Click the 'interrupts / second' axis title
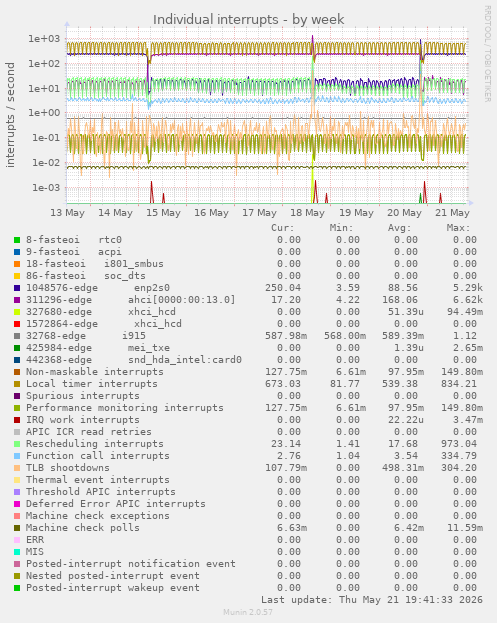Viewport: 497px width, 623px height. 10,115
